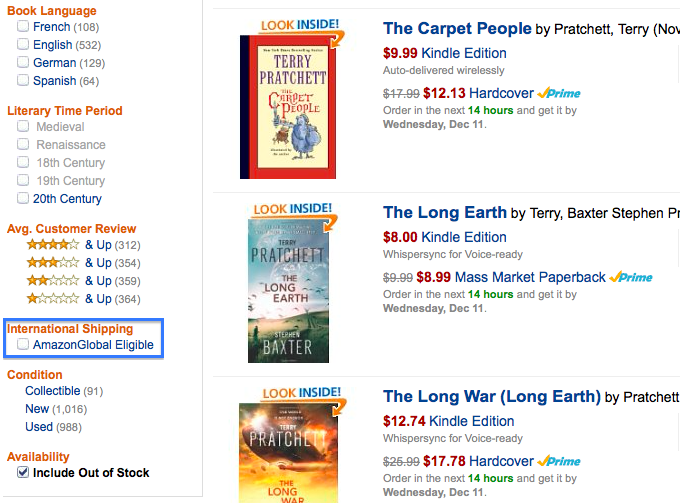The width and height of the screenshot is (680, 503).
Task: View The Long Earth cover thumbnail
Action: 288,290
